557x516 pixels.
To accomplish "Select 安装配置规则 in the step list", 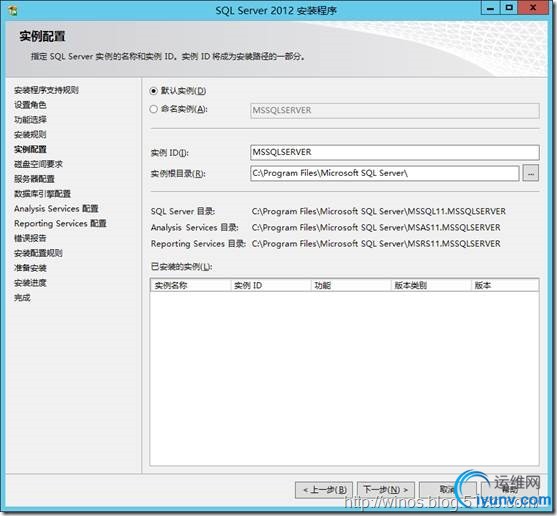I will 38,253.
